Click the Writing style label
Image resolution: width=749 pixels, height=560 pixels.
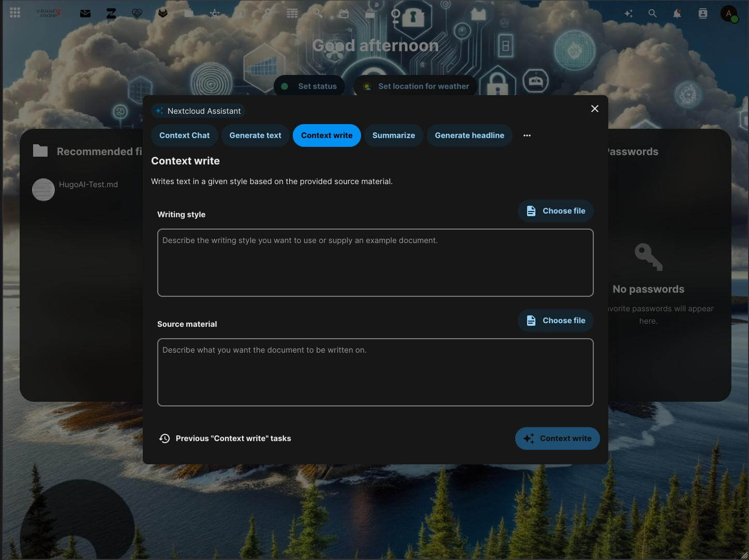(x=181, y=215)
